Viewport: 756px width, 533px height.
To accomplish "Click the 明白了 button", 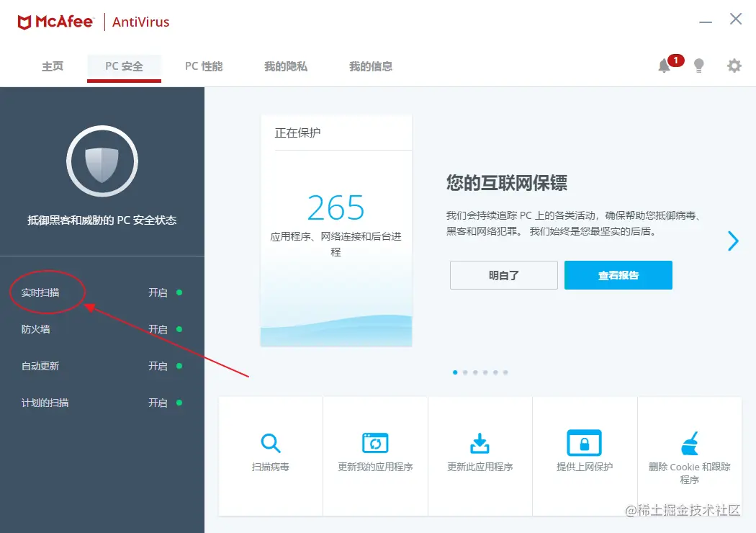I will point(504,275).
